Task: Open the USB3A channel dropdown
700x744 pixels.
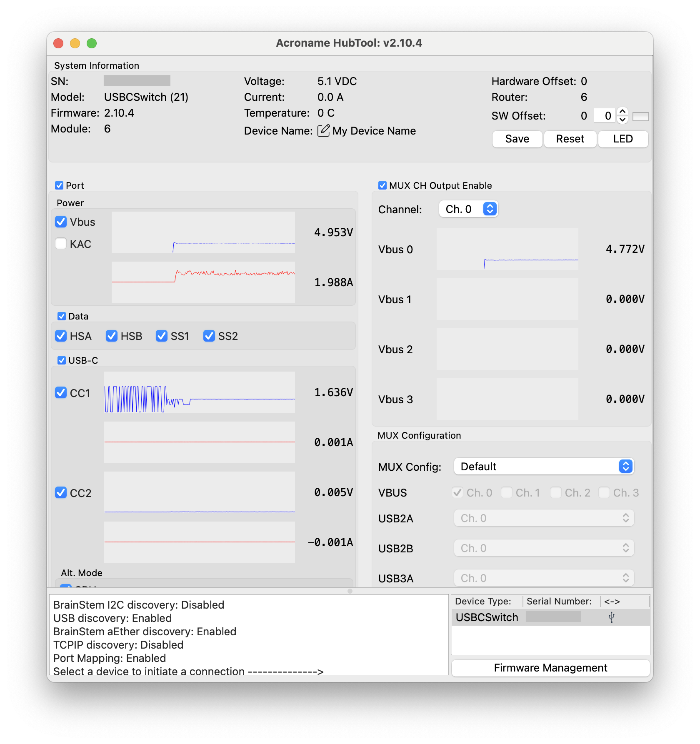Action: coord(544,578)
